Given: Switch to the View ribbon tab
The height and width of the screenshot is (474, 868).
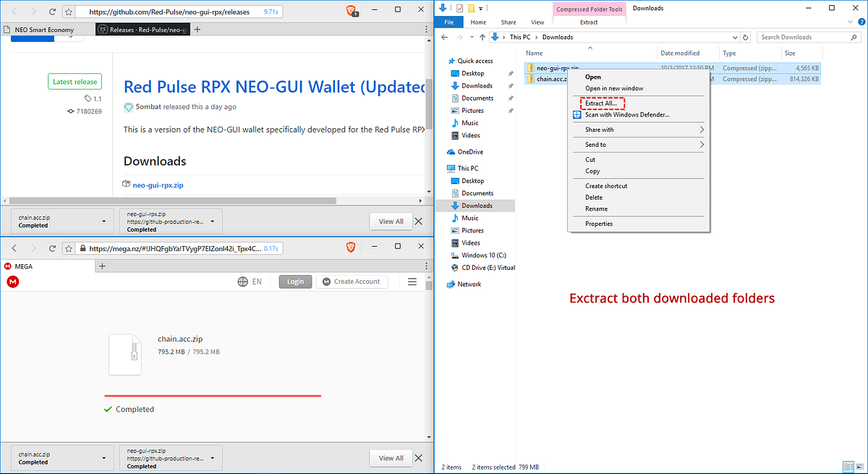Looking at the screenshot, I should coord(537,22).
